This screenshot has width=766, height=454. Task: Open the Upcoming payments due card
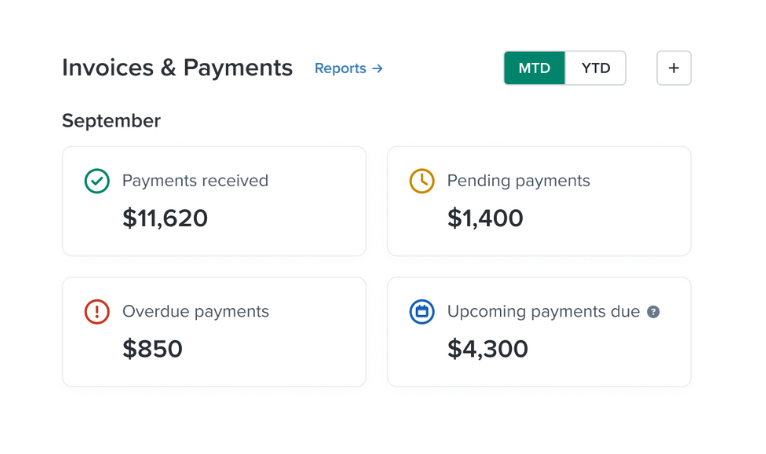pyautogui.click(x=539, y=332)
